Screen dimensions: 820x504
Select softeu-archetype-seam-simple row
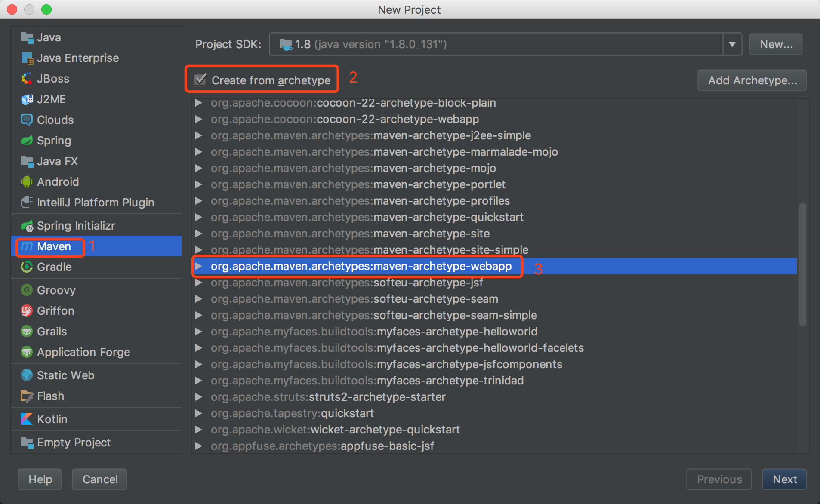(494, 315)
